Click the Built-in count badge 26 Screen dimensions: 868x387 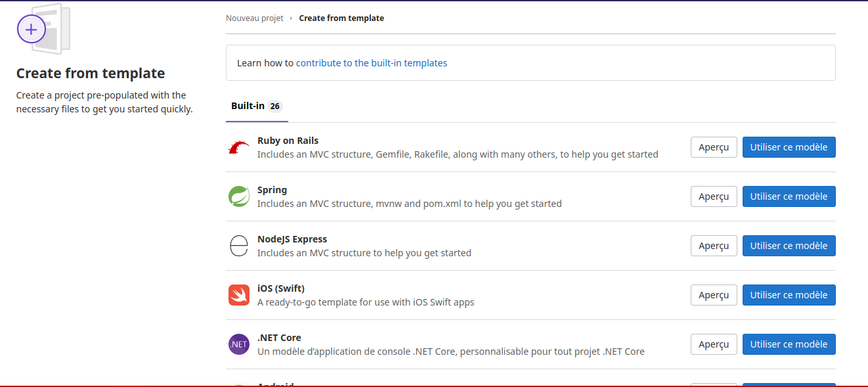point(274,106)
